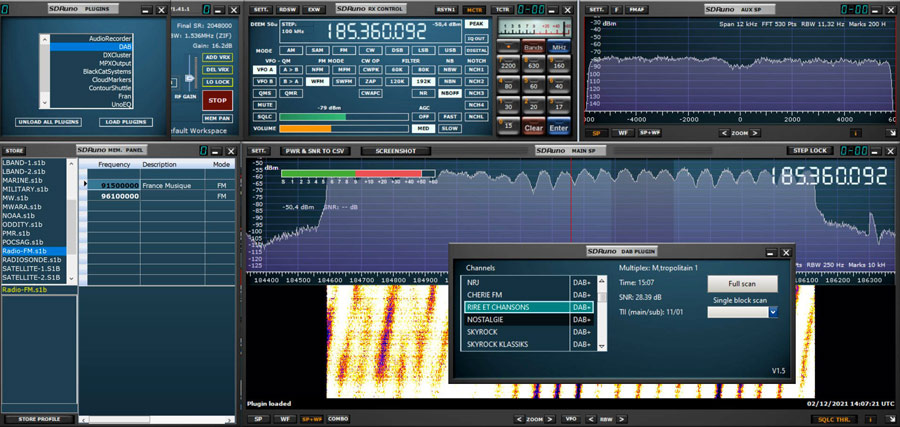The width and height of the screenshot is (900, 427).
Task: Click the info icon next to SQLC THR.
Action: point(871,420)
